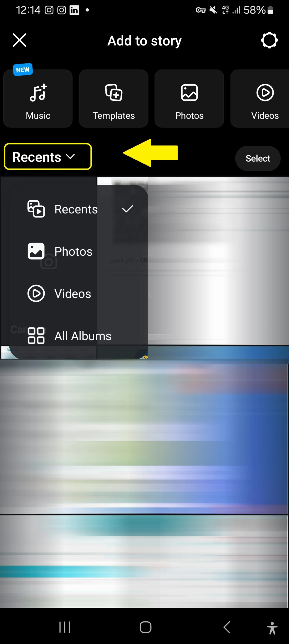Open the Videos picker
Screen dimensions: 289x644
(x=72, y=293)
